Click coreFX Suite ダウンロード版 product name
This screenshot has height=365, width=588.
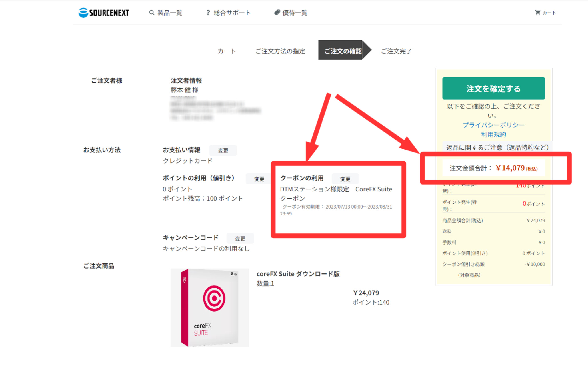298,274
